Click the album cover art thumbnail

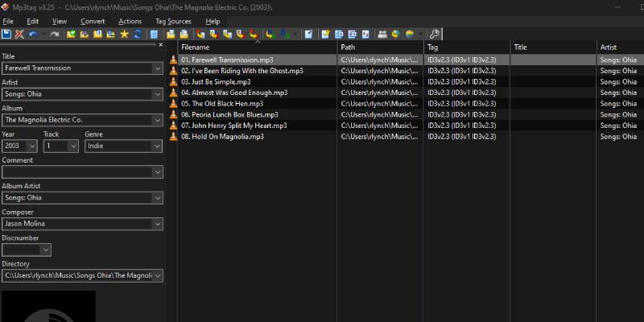point(48,307)
